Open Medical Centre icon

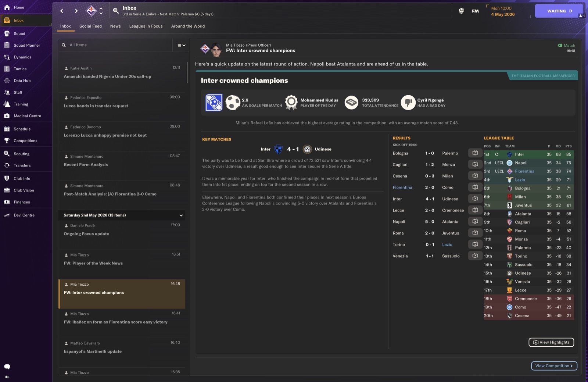coord(7,116)
